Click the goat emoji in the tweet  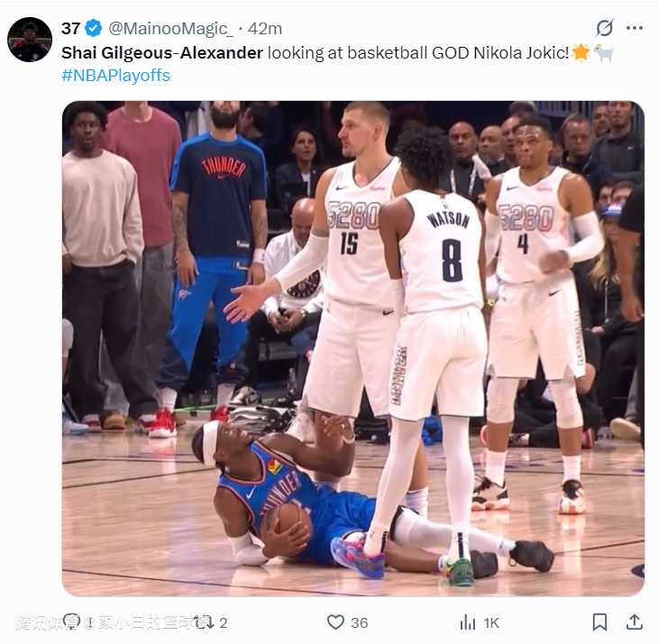(603, 52)
